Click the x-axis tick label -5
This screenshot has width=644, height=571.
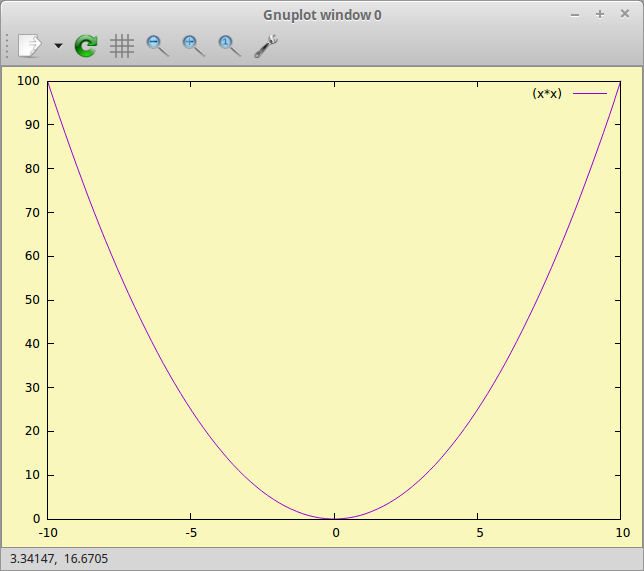[191, 532]
